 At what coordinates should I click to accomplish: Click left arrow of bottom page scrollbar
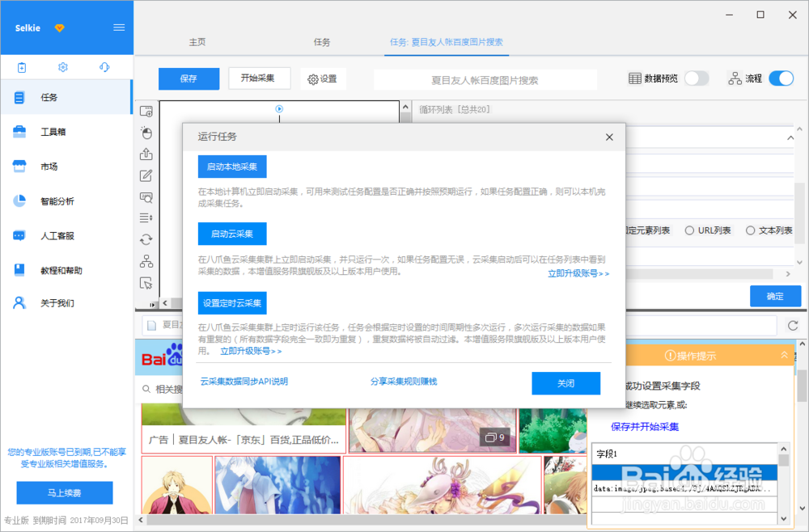coord(141,520)
